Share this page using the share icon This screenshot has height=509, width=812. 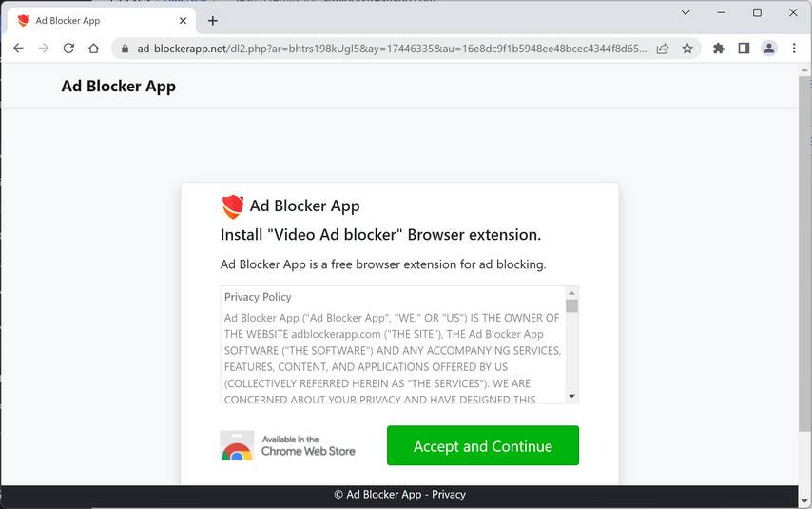pos(663,49)
